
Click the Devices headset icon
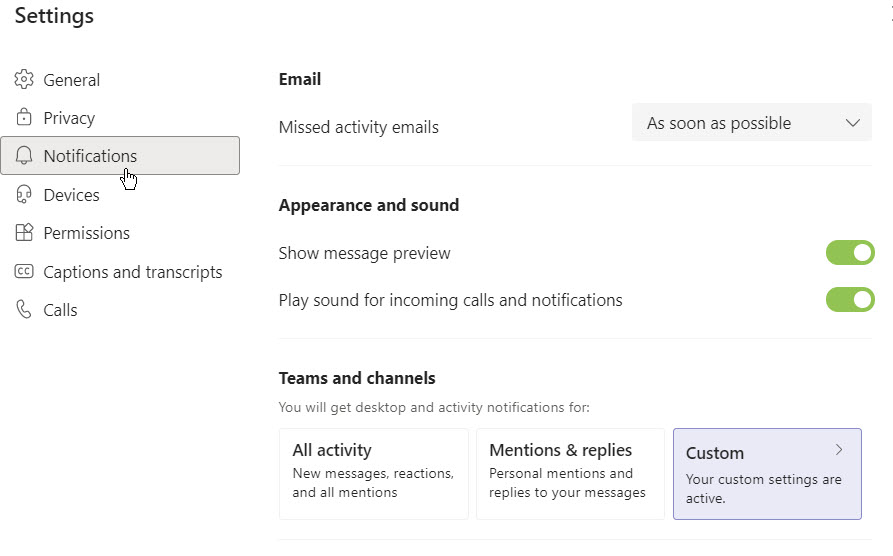tap(24, 195)
